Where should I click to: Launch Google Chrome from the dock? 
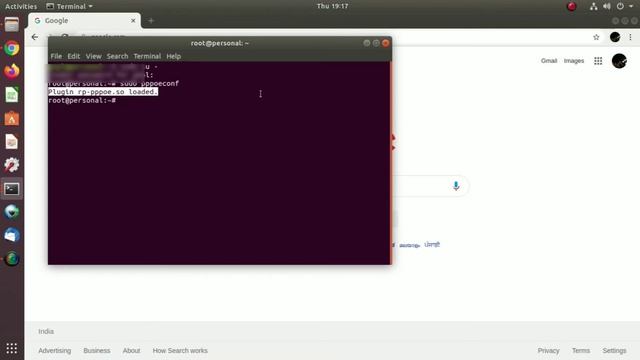point(11,48)
